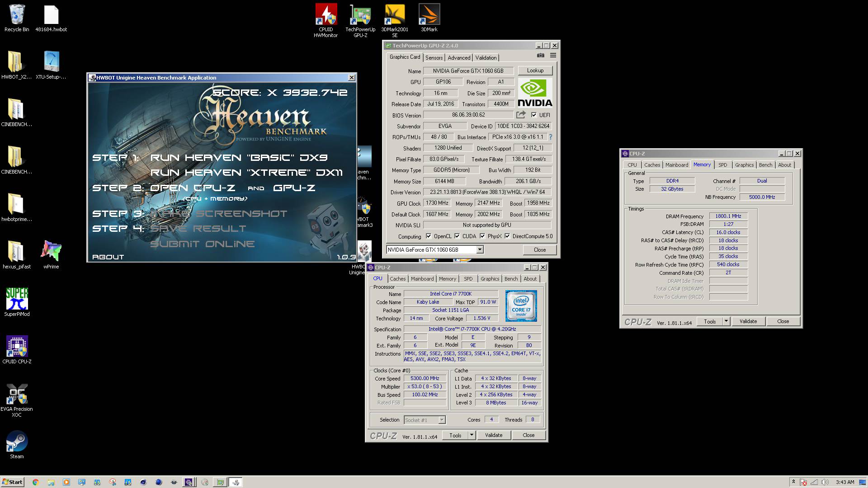Image resolution: width=868 pixels, height=488 pixels.
Task: Click Validate in CPU-Z CPU window
Action: tap(494, 435)
